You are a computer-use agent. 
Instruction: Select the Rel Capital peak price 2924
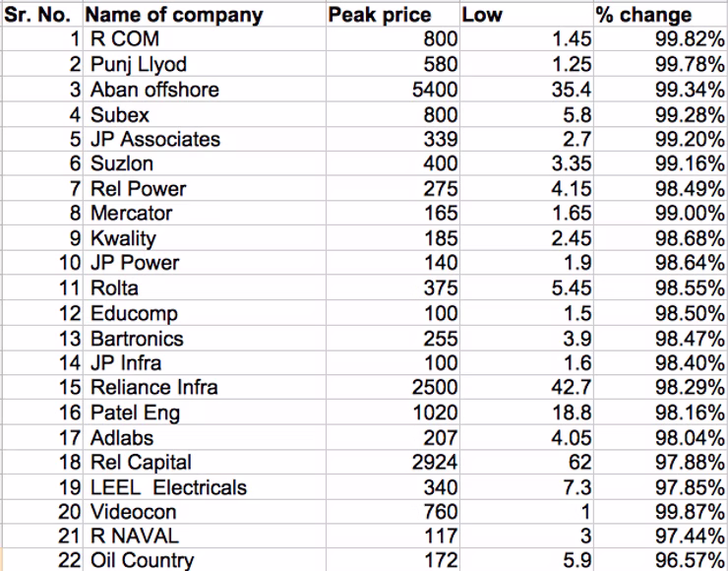point(393,463)
